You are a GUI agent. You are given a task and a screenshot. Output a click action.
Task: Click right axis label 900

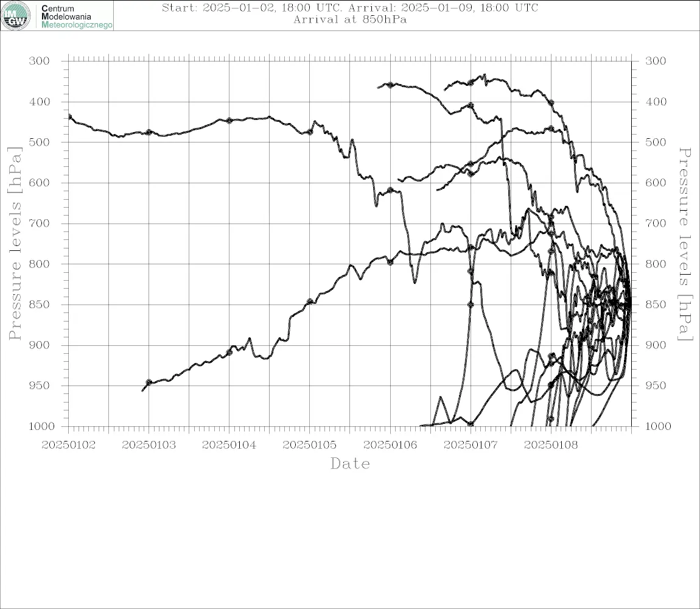(x=656, y=345)
